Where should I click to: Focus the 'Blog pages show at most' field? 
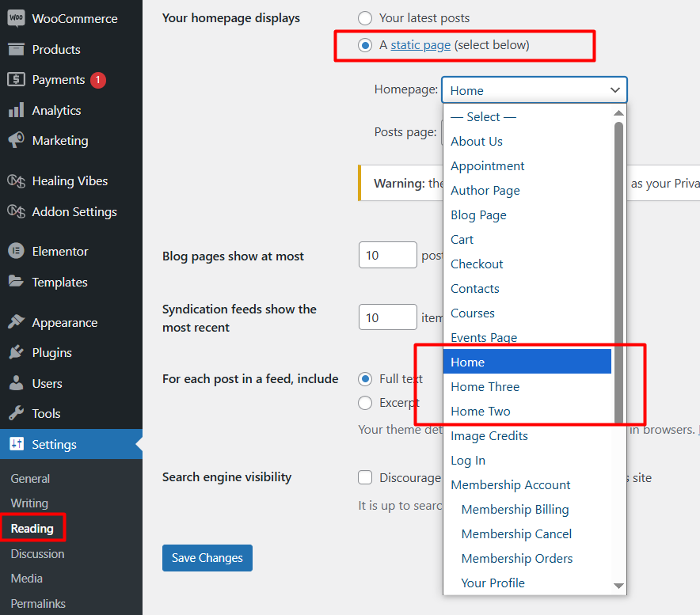click(388, 255)
